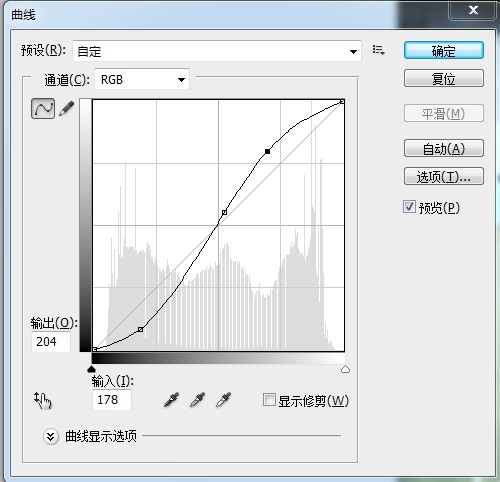Click the white input slider triangle
Image resolution: width=500 pixels, height=482 pixels.
point(345,369)
